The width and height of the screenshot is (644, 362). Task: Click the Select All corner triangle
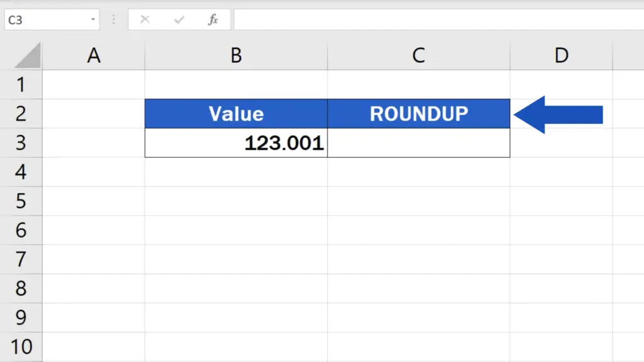(x=28, y=57)
